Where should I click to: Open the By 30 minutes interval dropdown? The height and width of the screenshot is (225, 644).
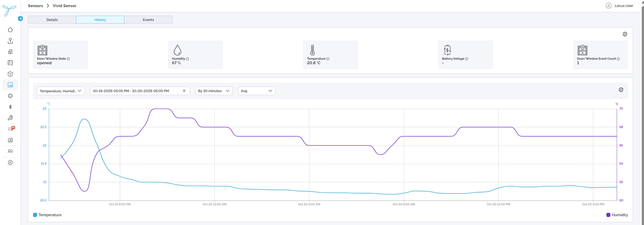click(x=214, y=91)
